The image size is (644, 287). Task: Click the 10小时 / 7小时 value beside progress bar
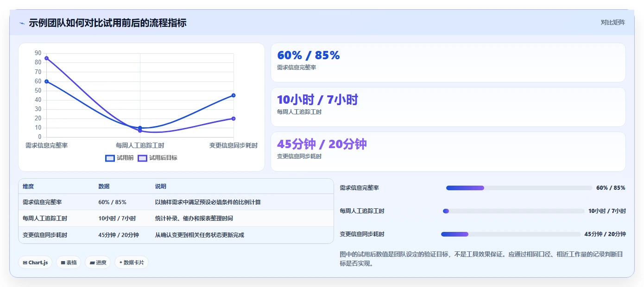(x=607, y=211)
